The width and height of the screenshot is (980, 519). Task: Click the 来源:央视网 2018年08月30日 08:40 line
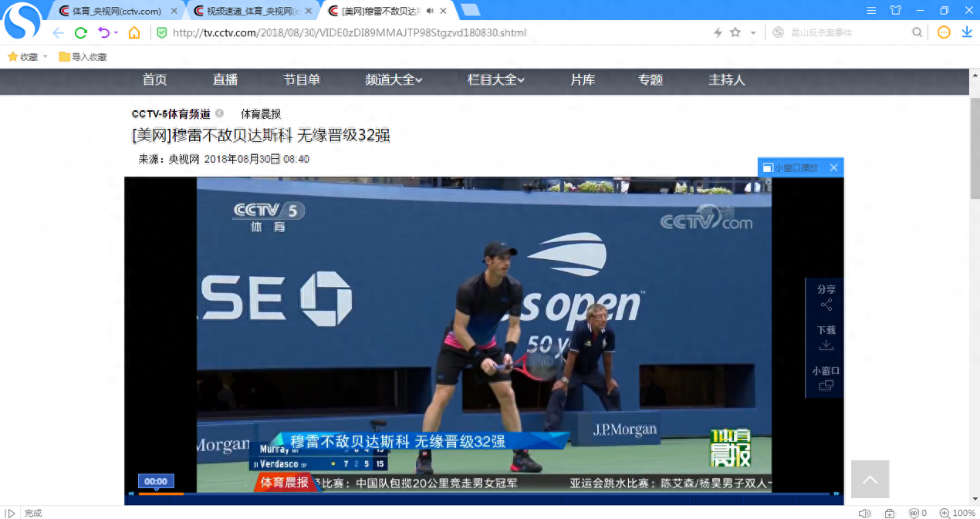224,159
